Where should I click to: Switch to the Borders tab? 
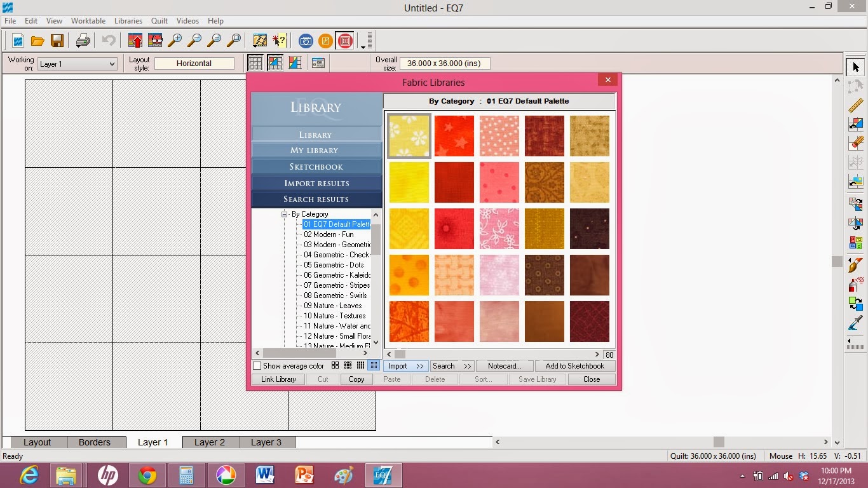[x=95, y=442]
